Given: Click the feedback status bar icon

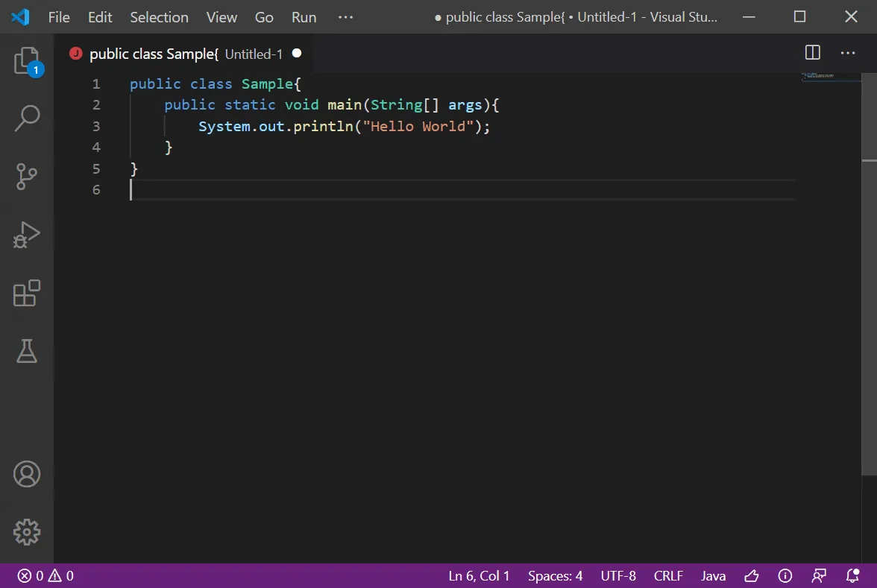Looking at the screenshot, I should 819,575.
